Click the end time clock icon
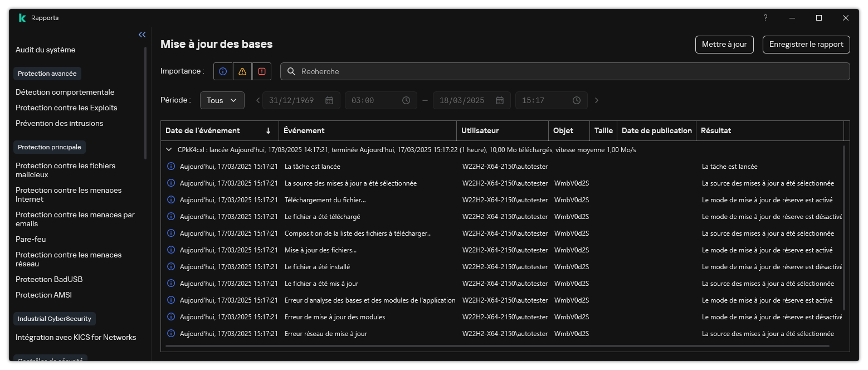The height and width of the screenshot is (370, 868). 577,100
